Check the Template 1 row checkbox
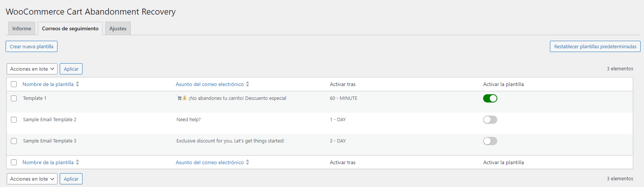644x187 pixels. click(14, 98)
